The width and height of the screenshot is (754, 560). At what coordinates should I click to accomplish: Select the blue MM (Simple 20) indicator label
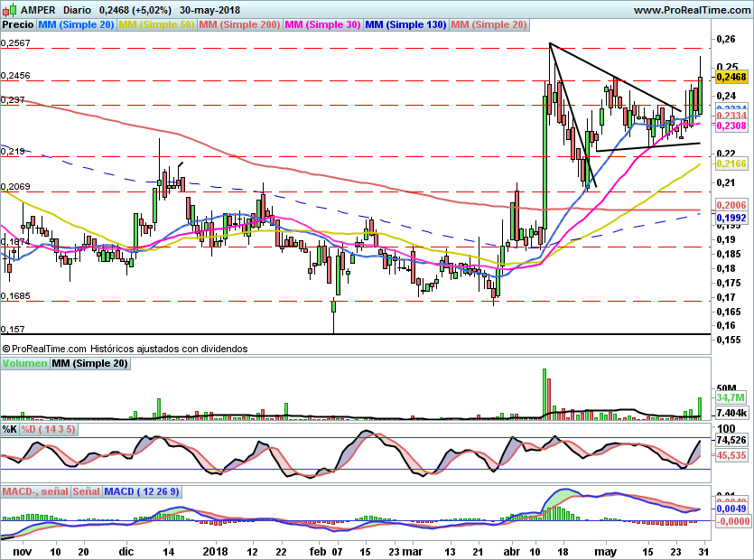76,24
